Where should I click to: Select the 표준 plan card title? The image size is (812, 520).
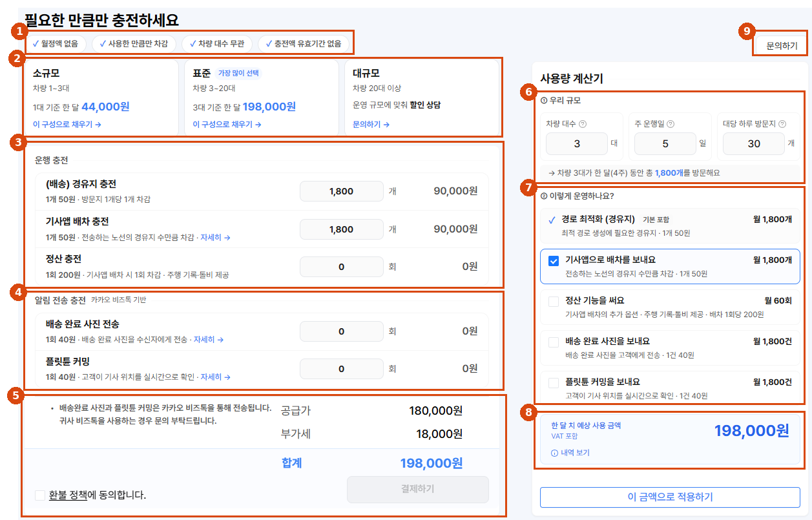pos(202,73)
